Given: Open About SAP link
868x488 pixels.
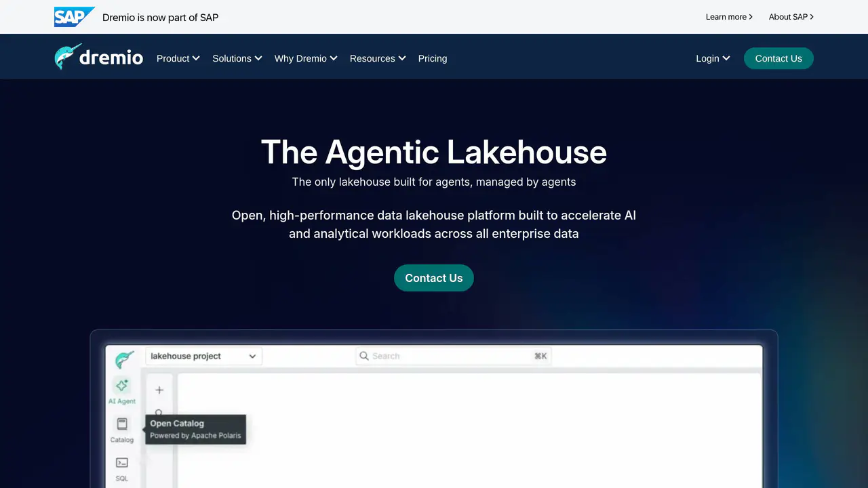Looking at the screenshot, I should pos(791,17).
